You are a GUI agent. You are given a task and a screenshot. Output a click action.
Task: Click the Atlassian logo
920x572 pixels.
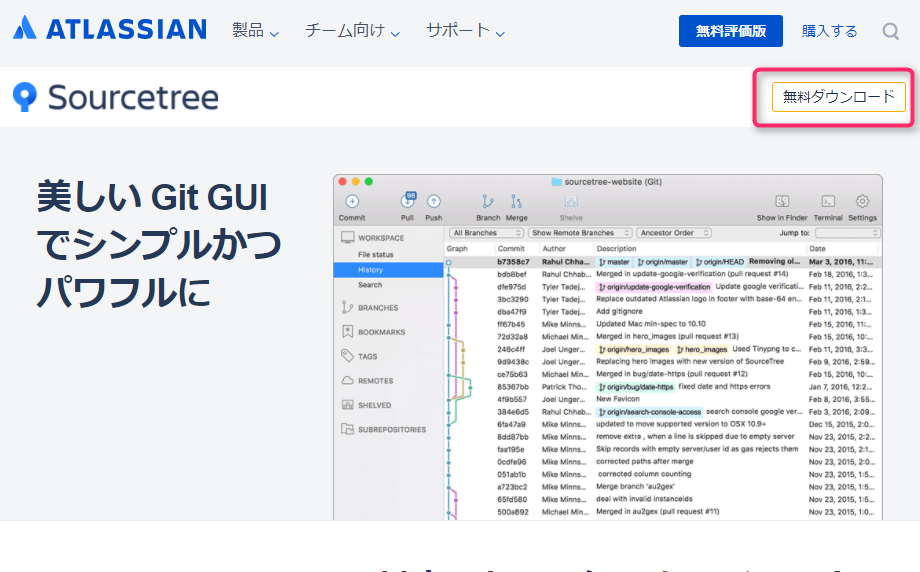(110, 29)
